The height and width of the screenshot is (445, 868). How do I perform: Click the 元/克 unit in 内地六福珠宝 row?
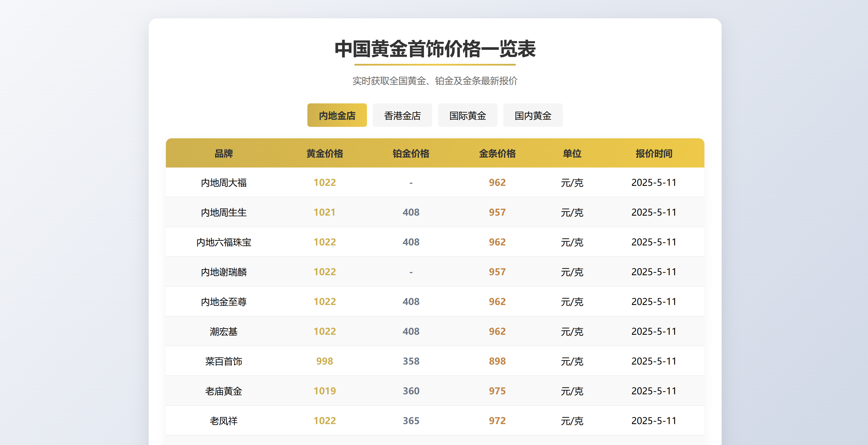(x=572, y=242)
